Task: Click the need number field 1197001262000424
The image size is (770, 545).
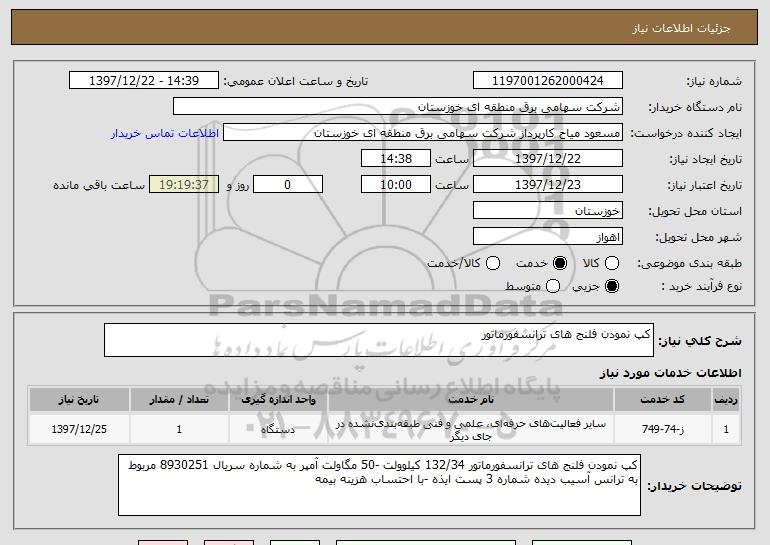Action: 548,81
